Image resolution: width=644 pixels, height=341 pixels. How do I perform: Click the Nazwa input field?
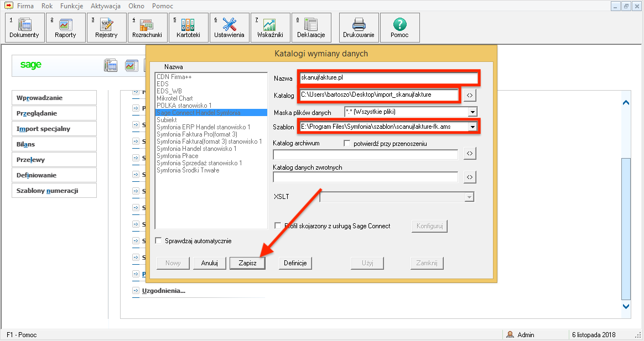(387, 78)
